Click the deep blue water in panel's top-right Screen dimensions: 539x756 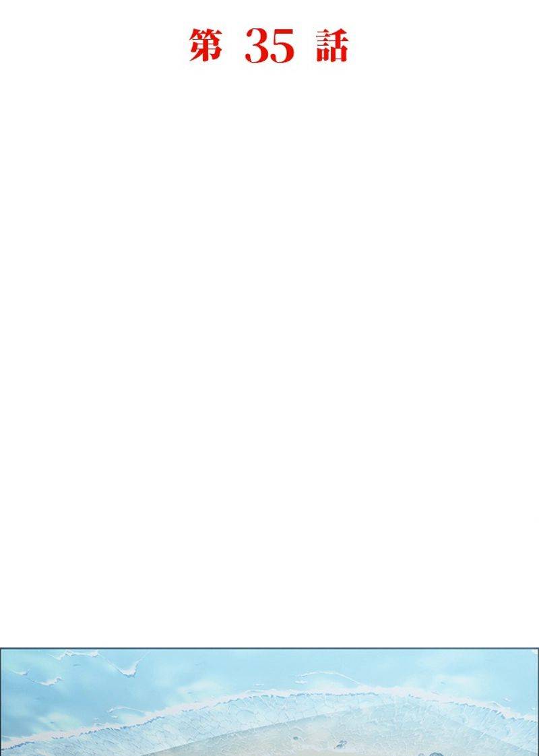482,665
